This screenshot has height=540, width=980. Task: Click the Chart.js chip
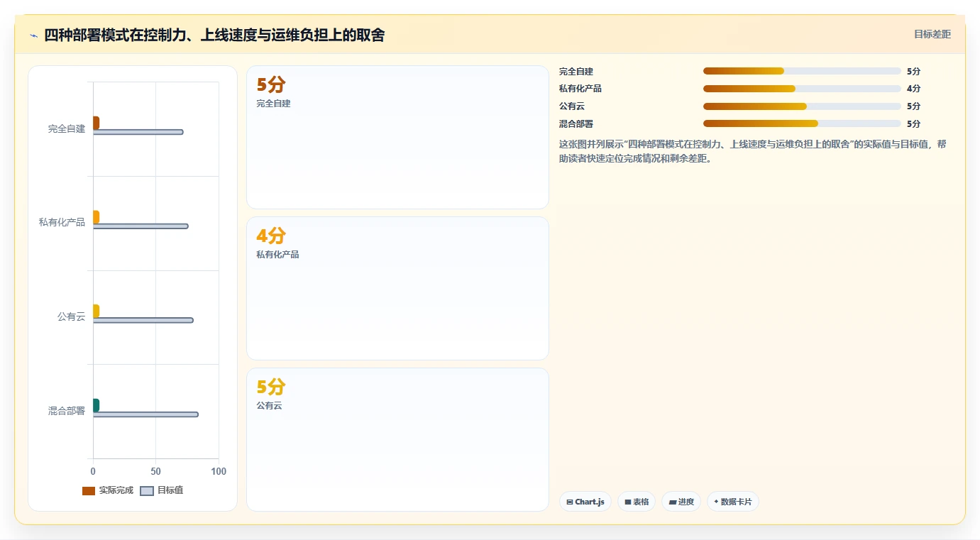(x=585, y=502)
